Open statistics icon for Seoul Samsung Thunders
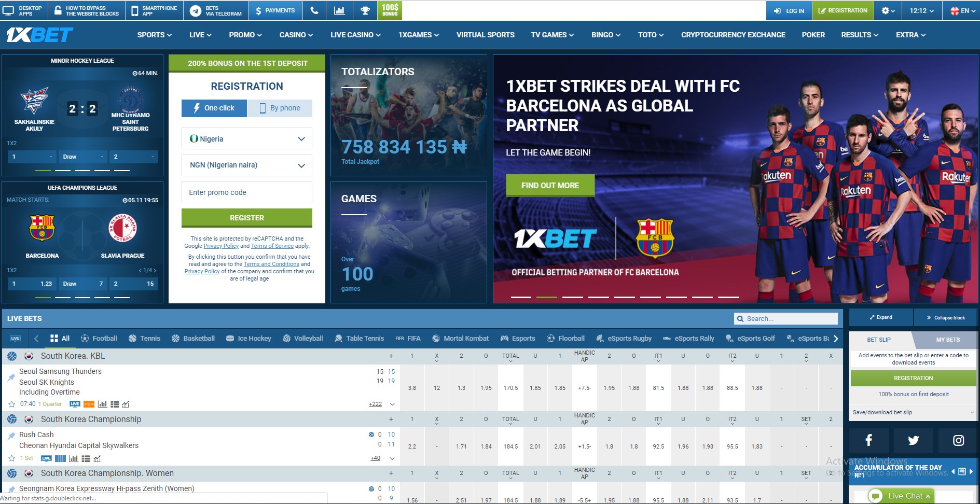This screenshot has height=504, width=980. click(x=102, y=404)
